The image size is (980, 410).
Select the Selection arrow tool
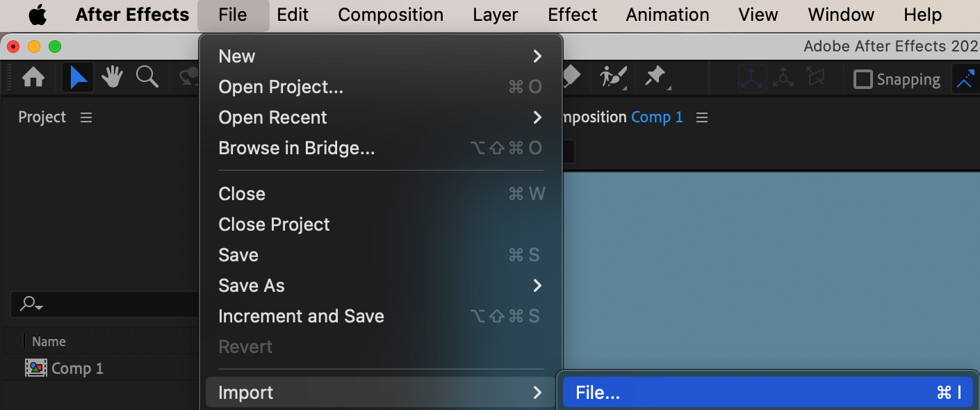pyautogui.click(x=78, y=77)
